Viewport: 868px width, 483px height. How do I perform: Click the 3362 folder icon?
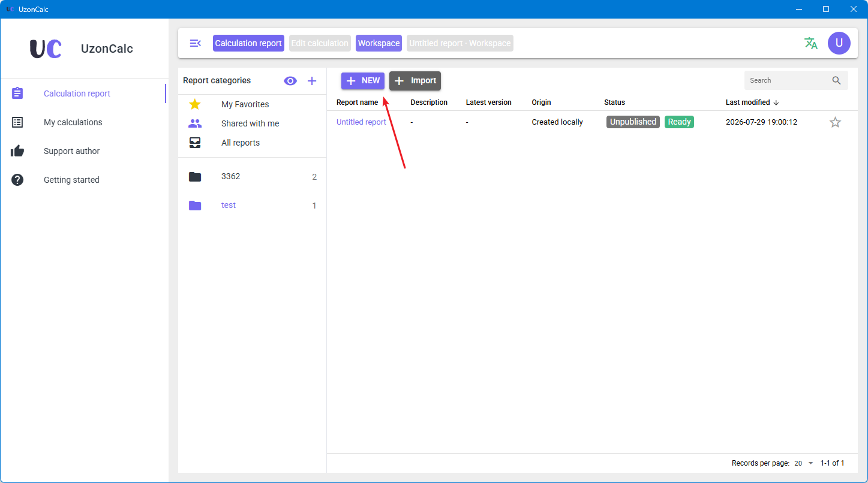195,177
